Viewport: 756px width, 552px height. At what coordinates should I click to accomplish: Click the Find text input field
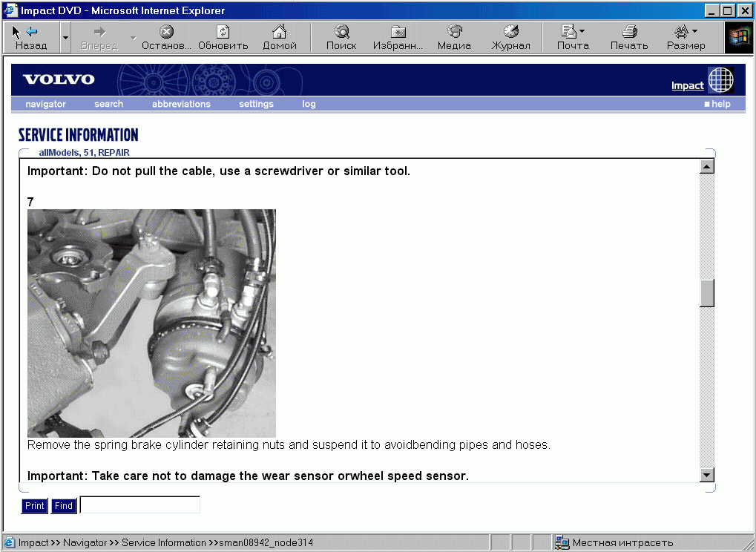[139, 505]
